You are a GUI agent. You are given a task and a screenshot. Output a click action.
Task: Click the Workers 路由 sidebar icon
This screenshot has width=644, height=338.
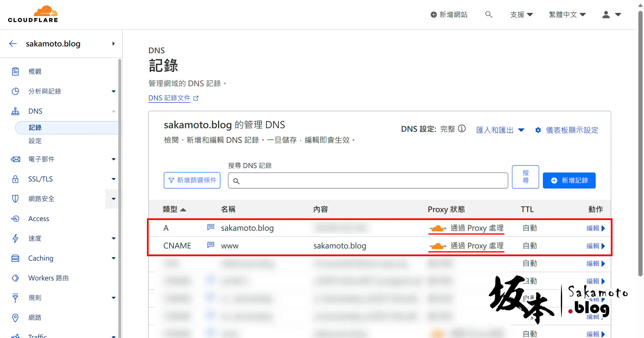[x=15, y=278]
